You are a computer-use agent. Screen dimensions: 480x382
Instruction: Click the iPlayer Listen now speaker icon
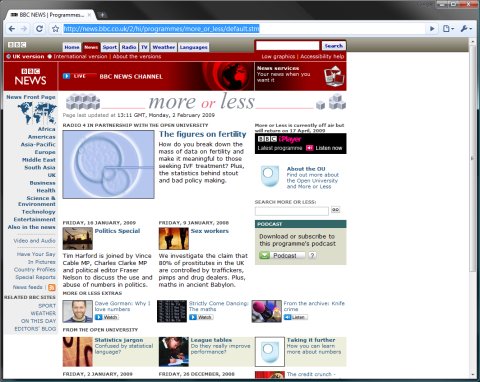[x=310, y=148]
